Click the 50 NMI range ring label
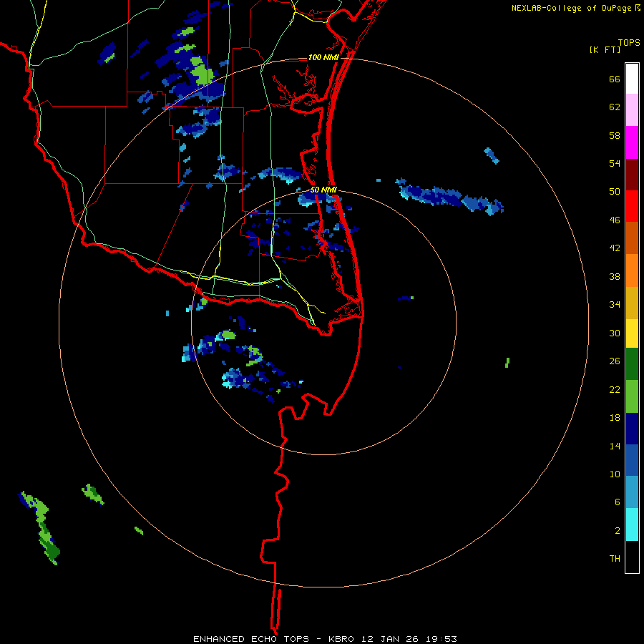 pos(323,190)
